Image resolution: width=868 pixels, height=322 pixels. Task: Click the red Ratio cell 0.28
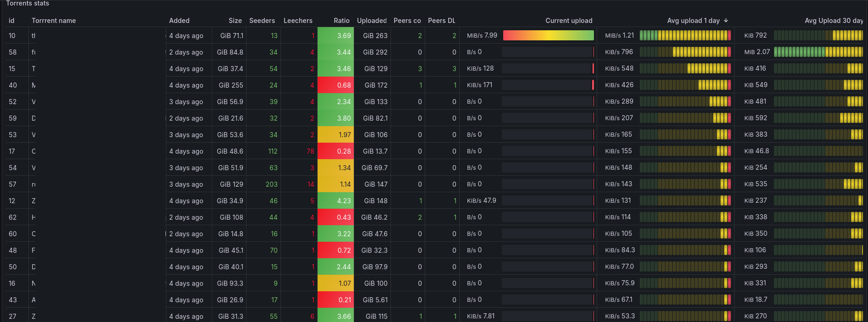click(x=335, y=151)
